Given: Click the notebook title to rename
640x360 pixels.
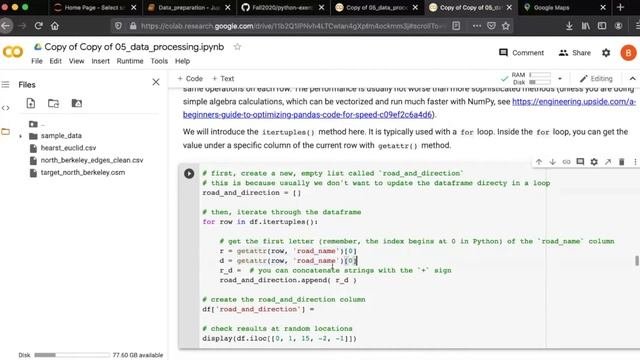Looking at the screenshot, I should 134,47.
